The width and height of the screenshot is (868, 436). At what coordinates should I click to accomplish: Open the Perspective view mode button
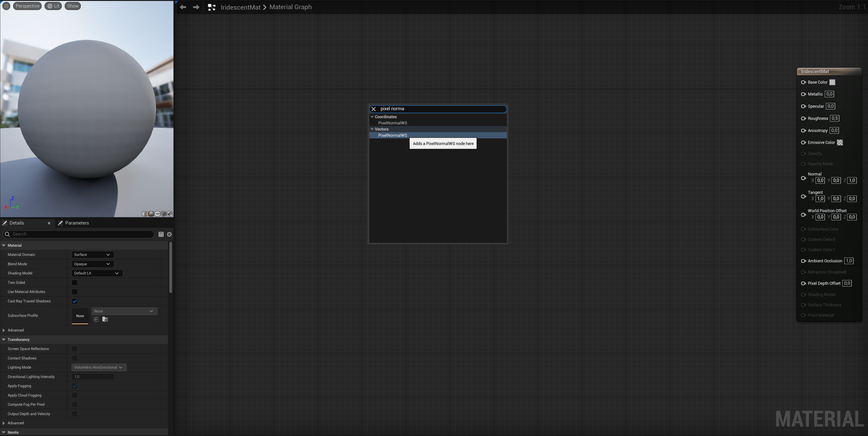coord(27,6)
